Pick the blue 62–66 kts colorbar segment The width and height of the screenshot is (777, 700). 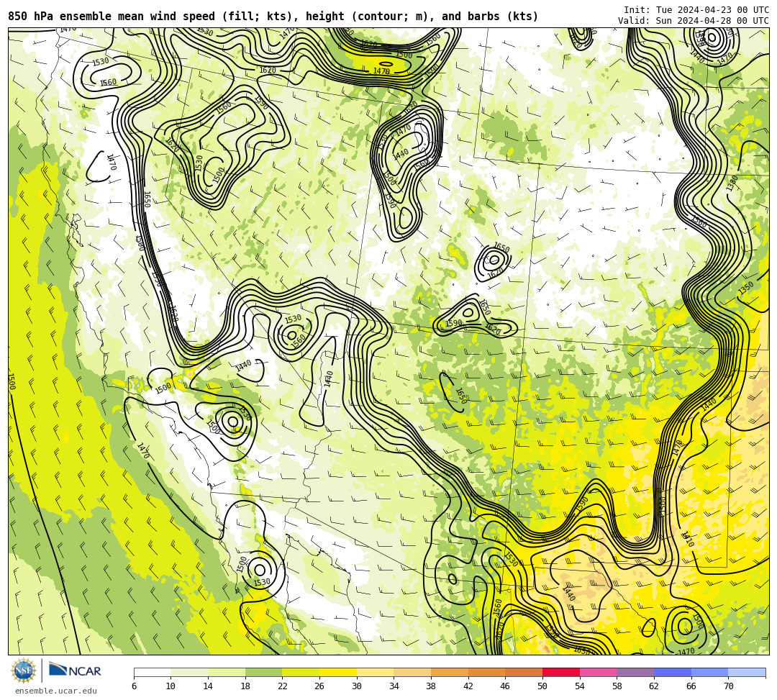[x=673, y=672]
